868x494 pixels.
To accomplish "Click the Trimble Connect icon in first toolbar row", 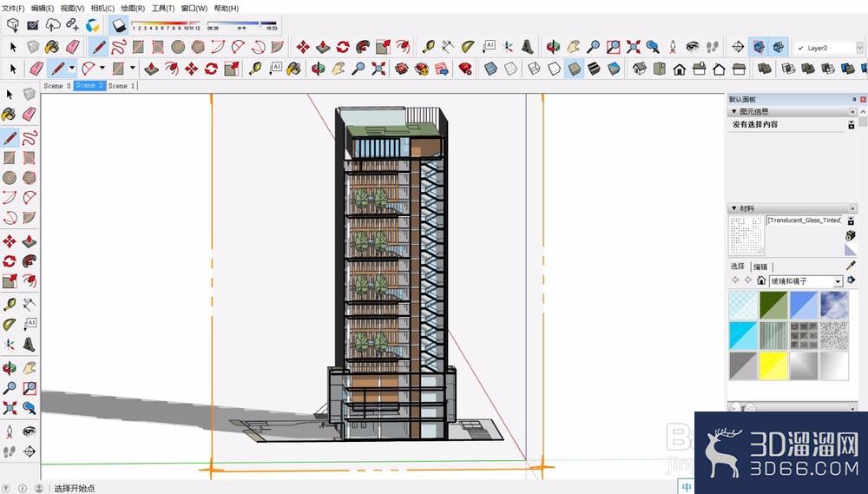I will click(x=93, y=25).
